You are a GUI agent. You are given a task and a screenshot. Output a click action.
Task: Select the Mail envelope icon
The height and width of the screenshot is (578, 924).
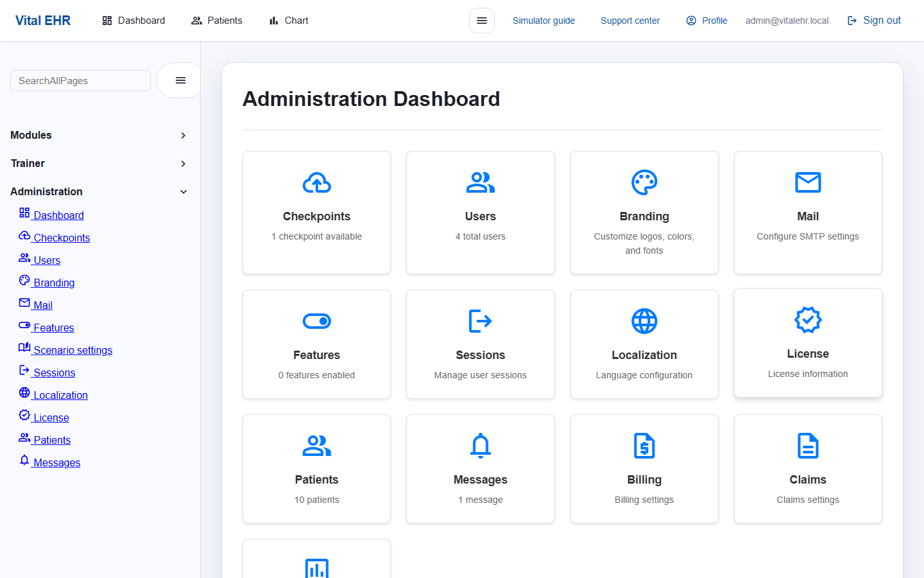[x=808, y=182]
